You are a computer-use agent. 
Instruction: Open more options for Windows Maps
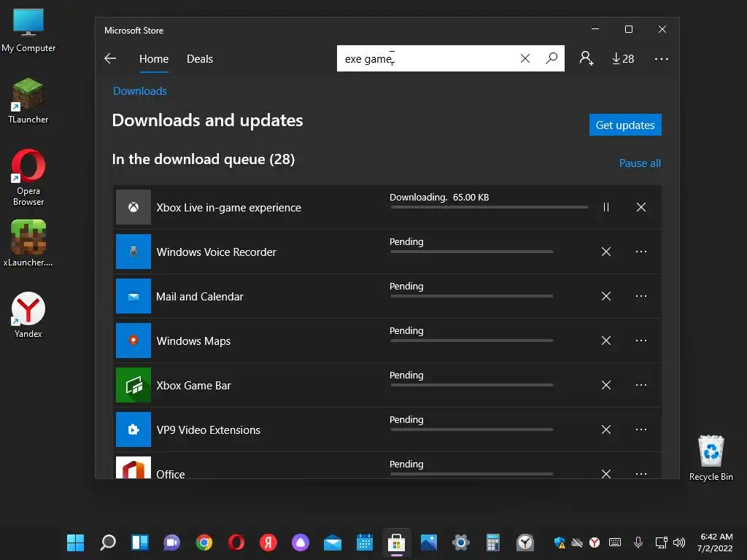(641, 341)
